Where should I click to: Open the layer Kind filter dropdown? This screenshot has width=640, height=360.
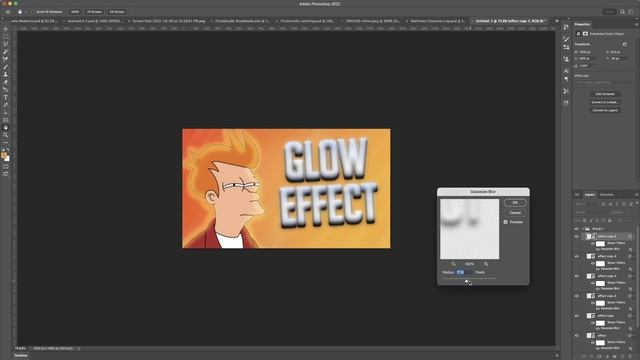pyautogui.click(x=586, y=204)
